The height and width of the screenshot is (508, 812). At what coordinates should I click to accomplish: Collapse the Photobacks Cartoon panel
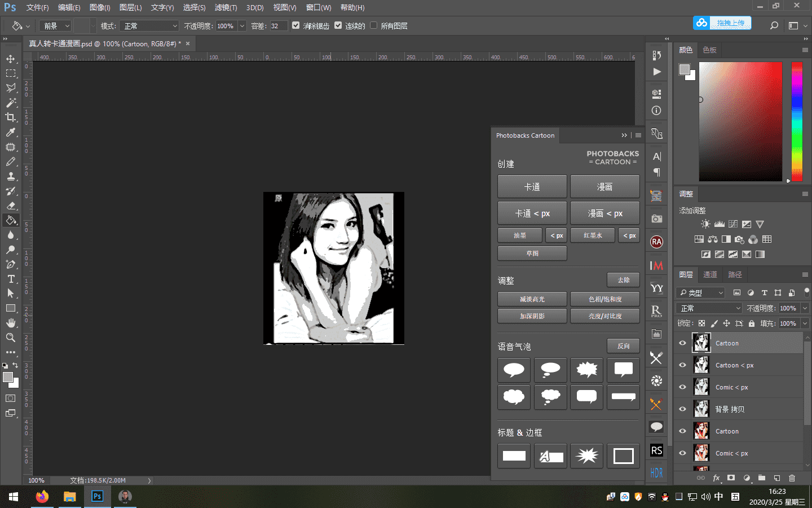pyautogui.click(x=624, y=135)
